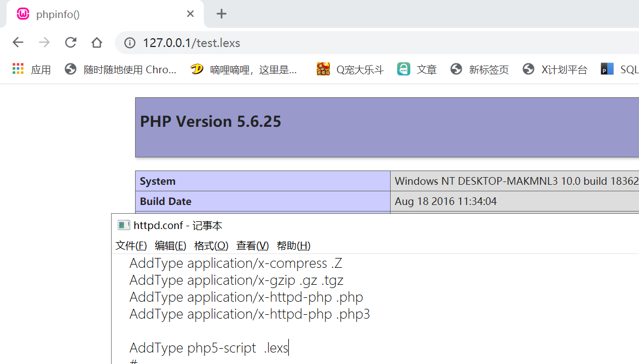Open the 查看(V) menu in Notepad
639x364 pixels.
(x=252, y=245)
